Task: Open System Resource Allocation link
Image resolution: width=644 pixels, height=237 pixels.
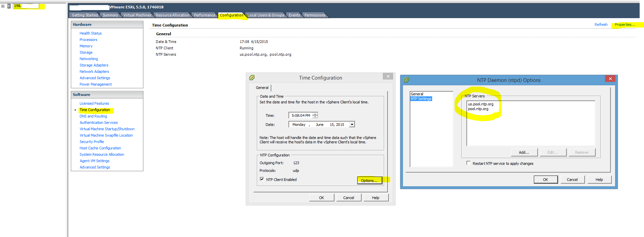Action: 102,154
